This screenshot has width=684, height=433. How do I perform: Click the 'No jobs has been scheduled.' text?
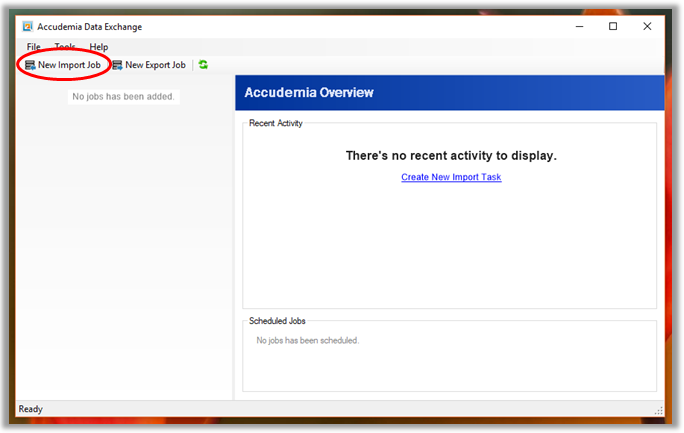pyautogui.click(x=308, y=341)
